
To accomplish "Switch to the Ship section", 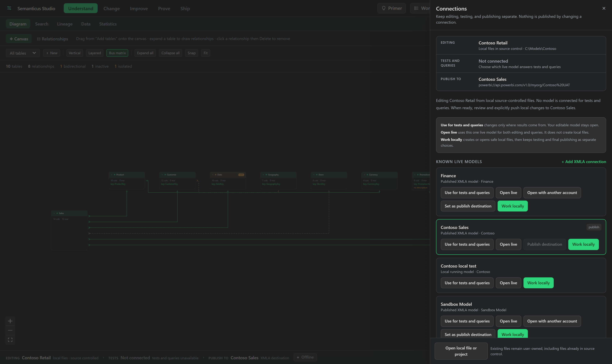I will [185, 8].
